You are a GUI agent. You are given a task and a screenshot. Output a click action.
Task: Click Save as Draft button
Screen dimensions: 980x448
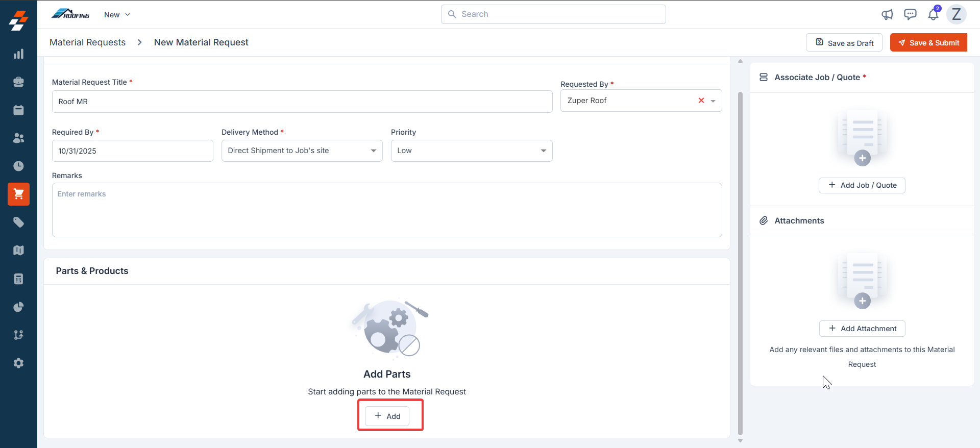coord(844,43)
